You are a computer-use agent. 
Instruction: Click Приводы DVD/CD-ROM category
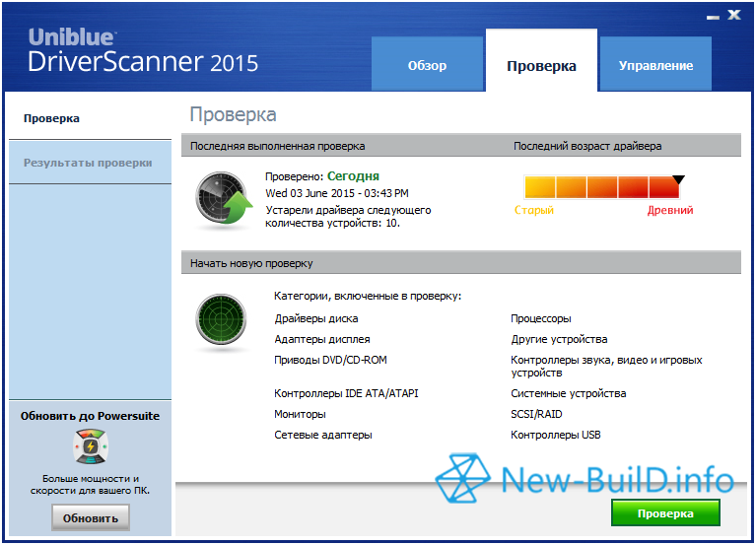point(330,360)
